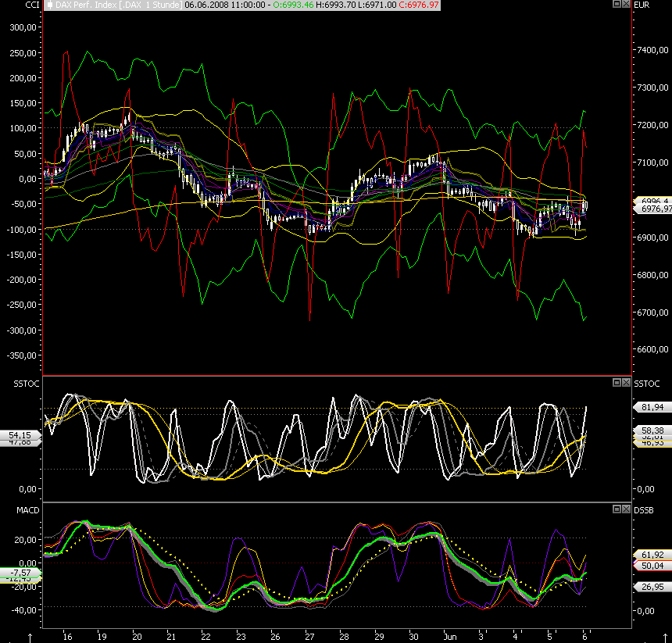Click the right SSTOC axis label
This screenshot has height=643, width=672.
pyautogui.click(x=647, y=384)
